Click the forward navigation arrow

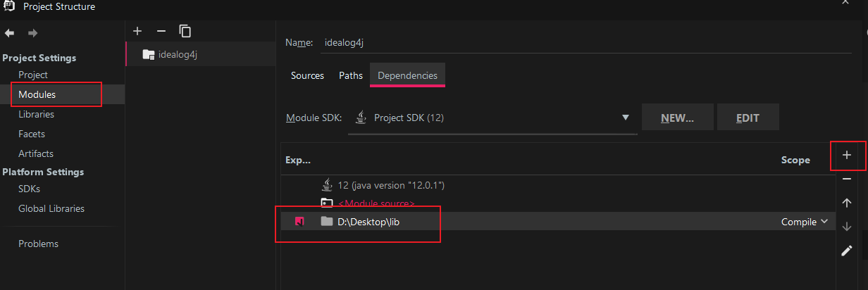coord(32,32)
